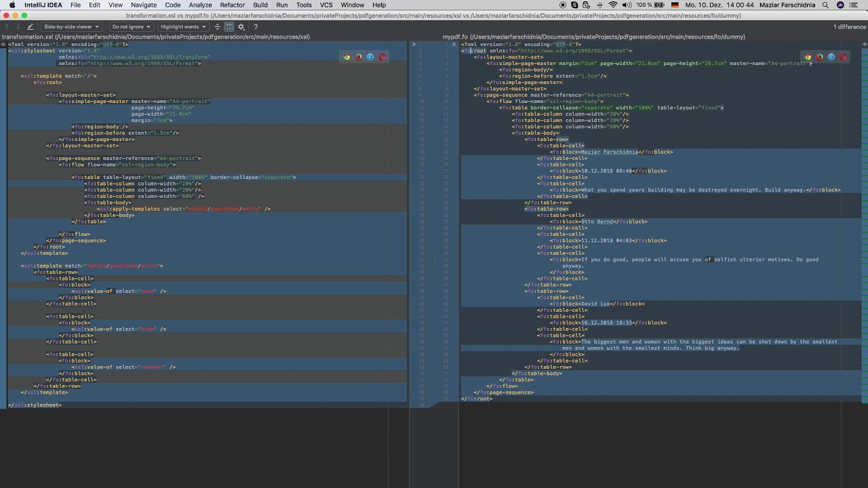Open the Code menu

pos(173,5)
